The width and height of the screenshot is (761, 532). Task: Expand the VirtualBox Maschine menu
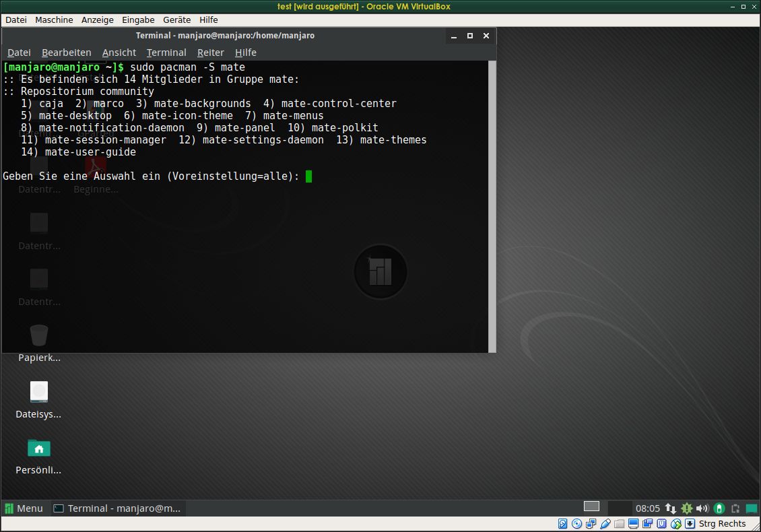[54, 20]
